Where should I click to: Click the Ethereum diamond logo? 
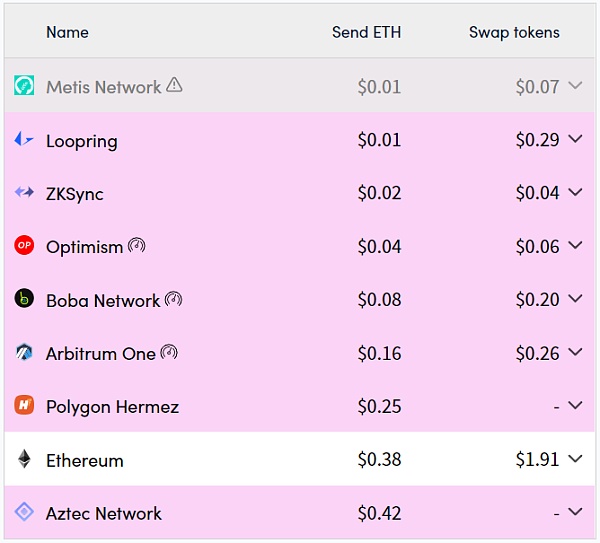pyautogui.click(x=24, y=460)
